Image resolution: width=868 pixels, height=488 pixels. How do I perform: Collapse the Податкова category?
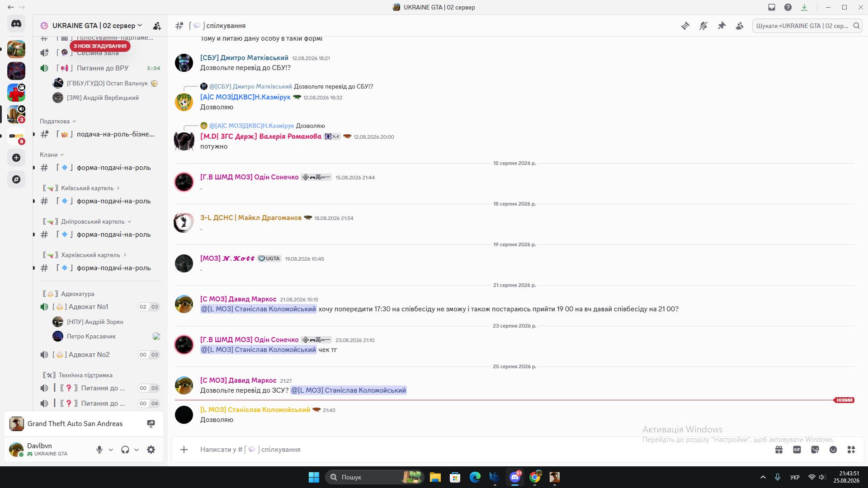58,121
